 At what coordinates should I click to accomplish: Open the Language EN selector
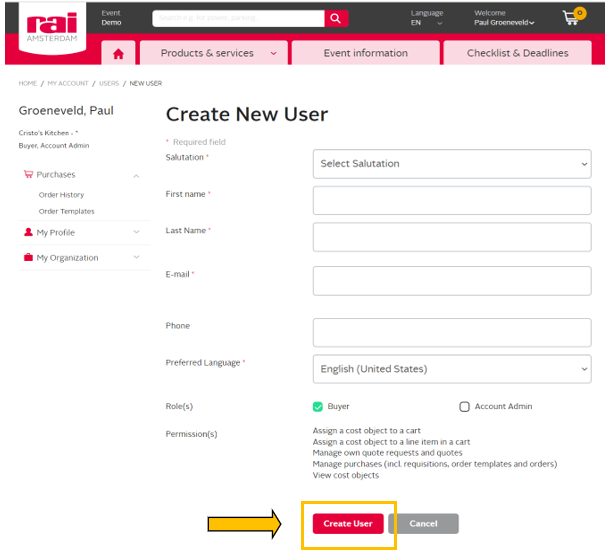click(427, 18)
